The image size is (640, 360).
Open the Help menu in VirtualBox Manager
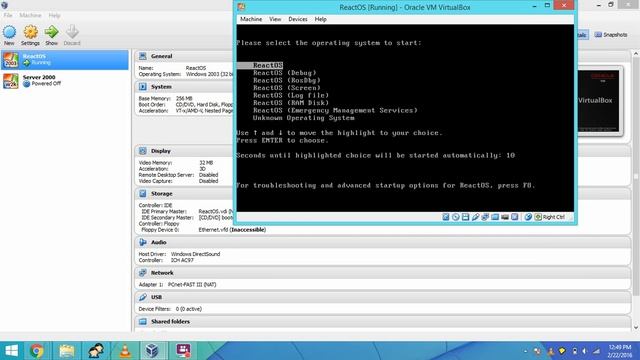point(54,16)
